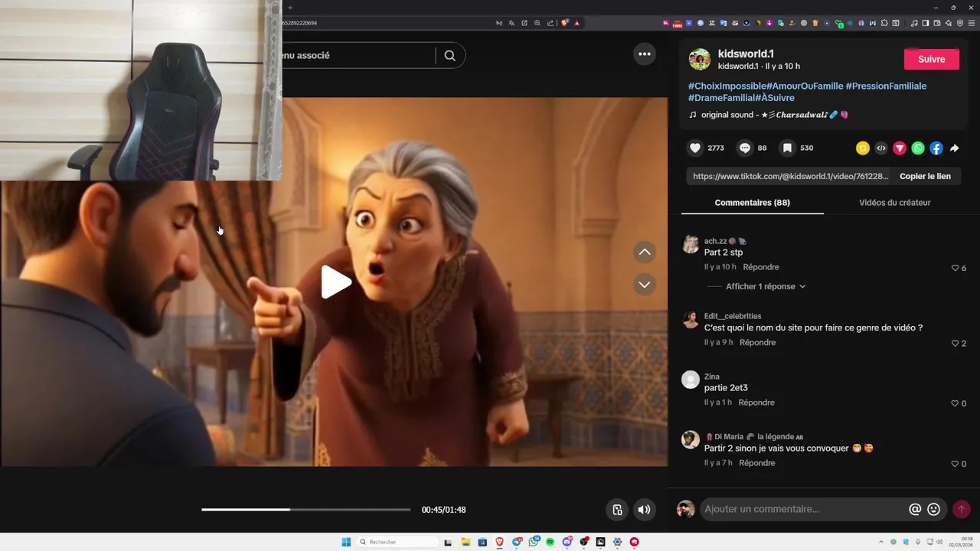Copy the video link with Copier le lien

tap(925, 176)
